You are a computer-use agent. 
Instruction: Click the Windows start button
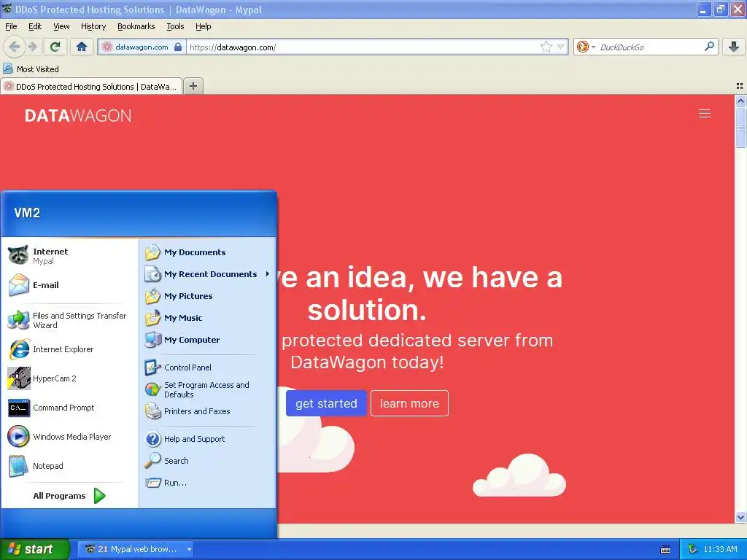click(35, 549)
